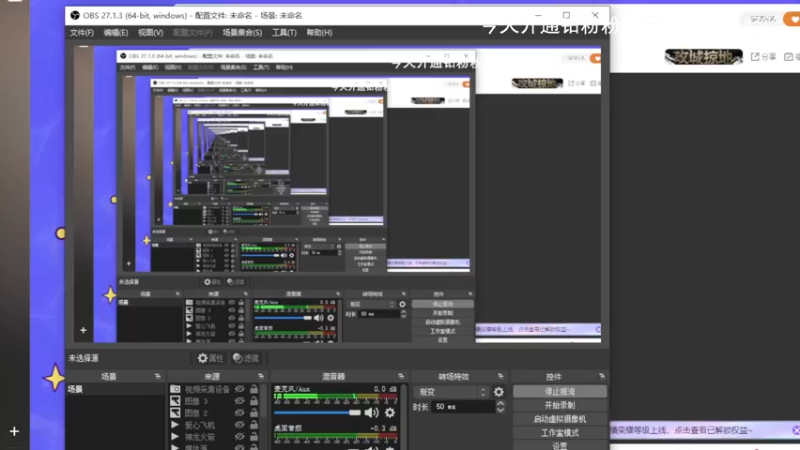Toggle the lock on 图像 2 source

click(254, 413)
